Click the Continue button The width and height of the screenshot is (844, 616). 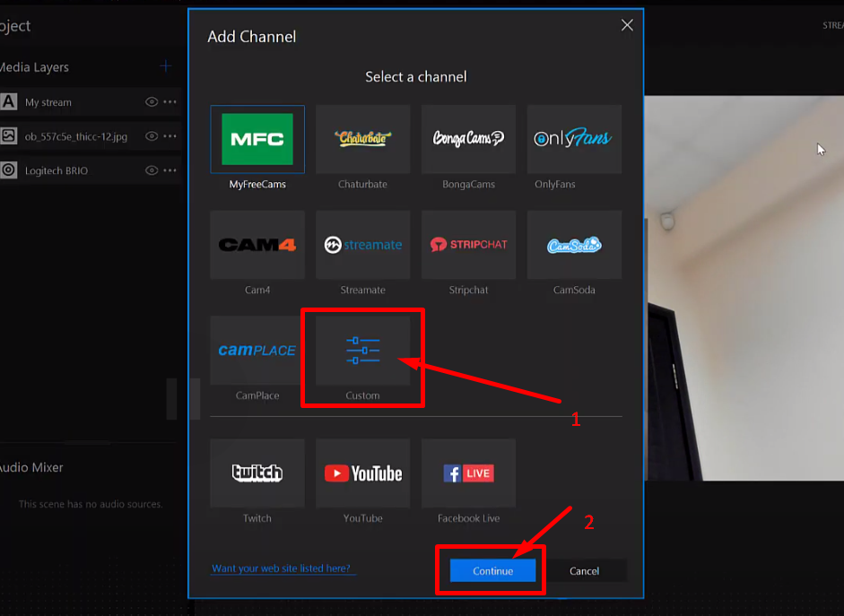click(492, 571)
